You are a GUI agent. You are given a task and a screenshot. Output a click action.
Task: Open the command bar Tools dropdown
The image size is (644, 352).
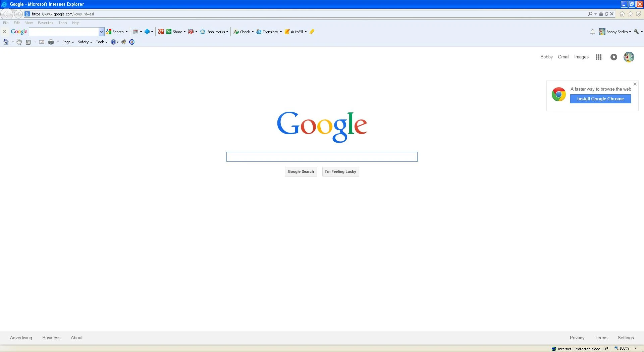(x=102, y=42)
